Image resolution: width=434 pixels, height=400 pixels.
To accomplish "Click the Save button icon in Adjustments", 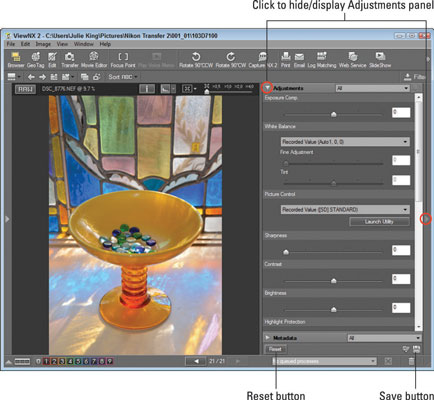I will click(x=416, y=349).
